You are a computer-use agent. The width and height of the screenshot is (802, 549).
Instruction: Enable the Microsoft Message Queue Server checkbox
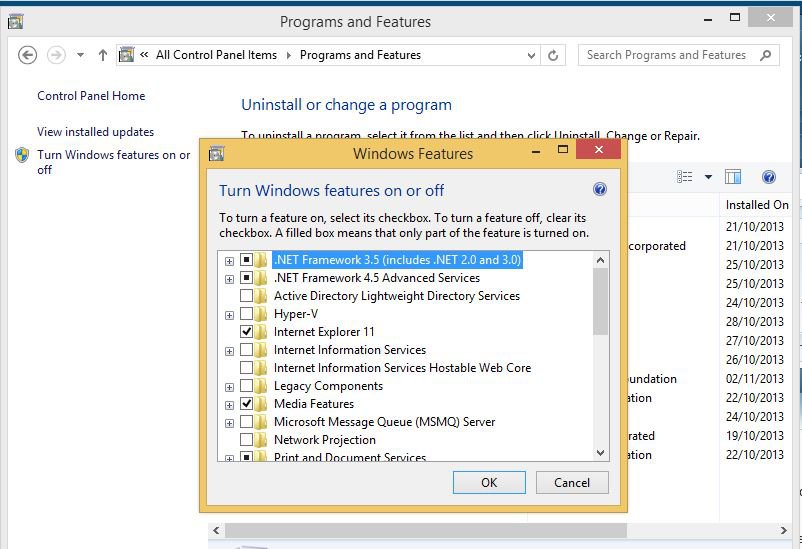pos(246,422)
